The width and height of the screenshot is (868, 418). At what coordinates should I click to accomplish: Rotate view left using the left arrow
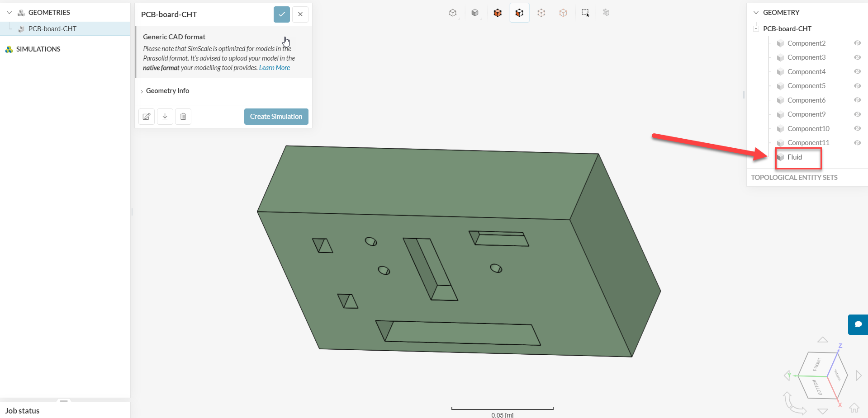pyautogui.click(x=787, y=375)
